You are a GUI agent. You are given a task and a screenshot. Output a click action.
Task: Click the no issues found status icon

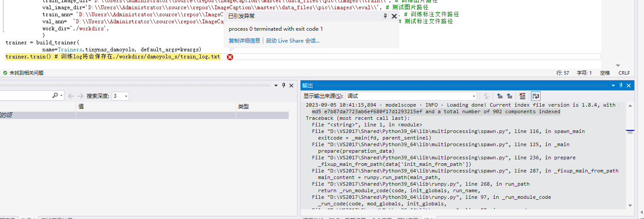tap(5, 73)
